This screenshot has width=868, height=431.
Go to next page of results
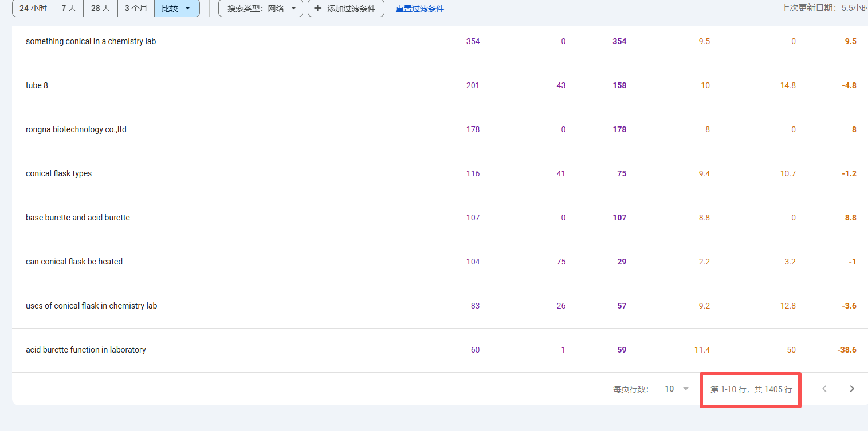(x=851, y=389)
